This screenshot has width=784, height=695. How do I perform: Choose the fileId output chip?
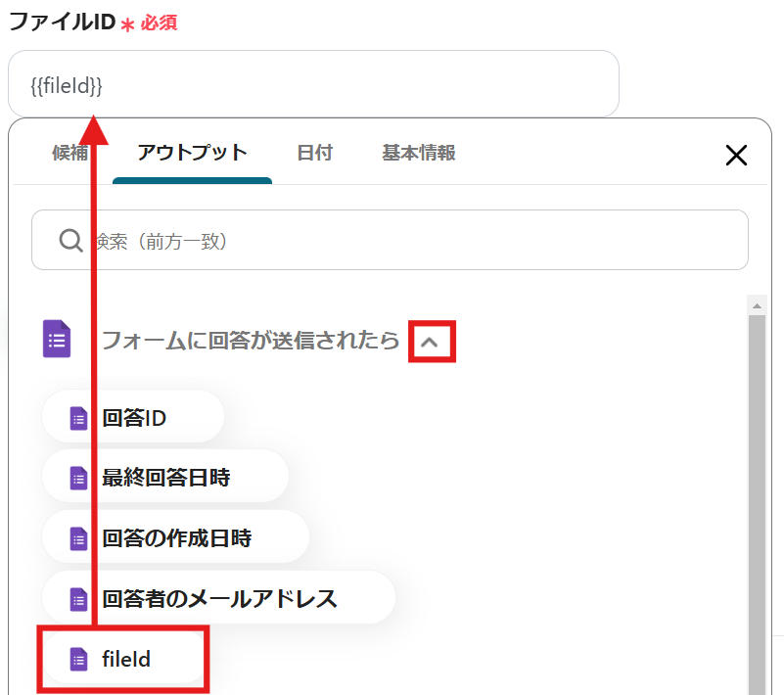(x=123, y=659)
